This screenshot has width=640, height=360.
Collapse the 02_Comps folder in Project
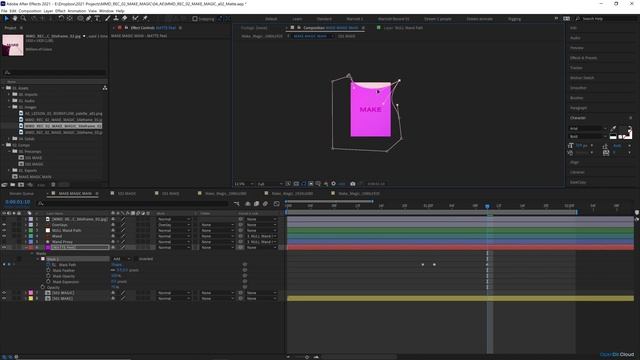click(x=4, y=145)
